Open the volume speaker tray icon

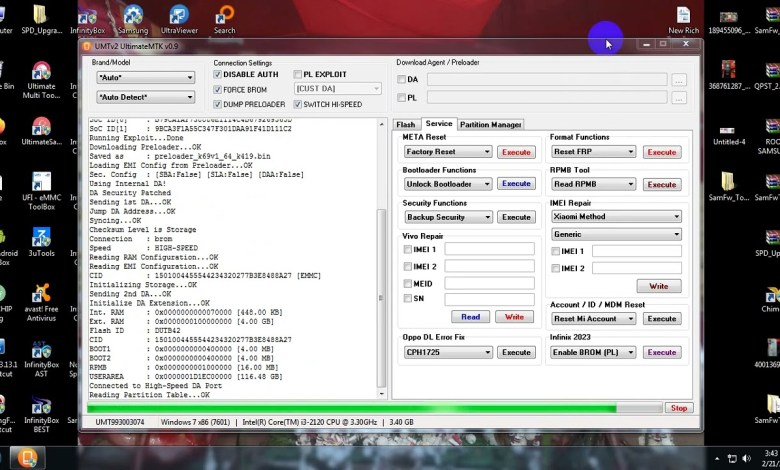746,459
